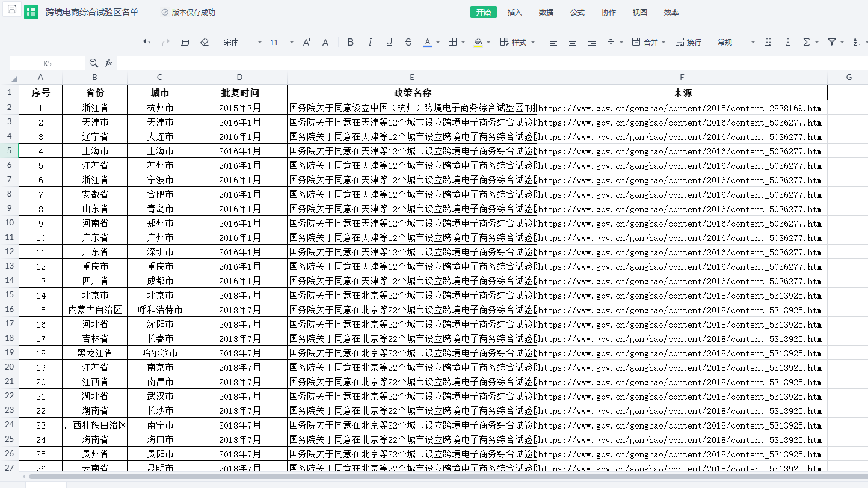The image size is (868, 488).
Task: Expand the fill color dropdown arrow
Action: (x=488, y=43)
